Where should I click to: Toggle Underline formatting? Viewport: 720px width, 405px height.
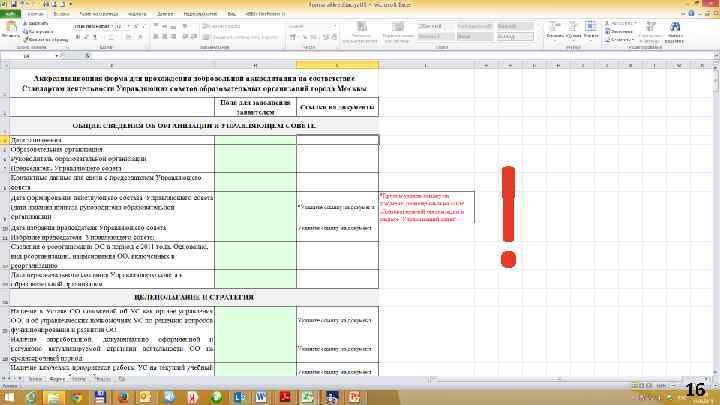pos(95,37)
